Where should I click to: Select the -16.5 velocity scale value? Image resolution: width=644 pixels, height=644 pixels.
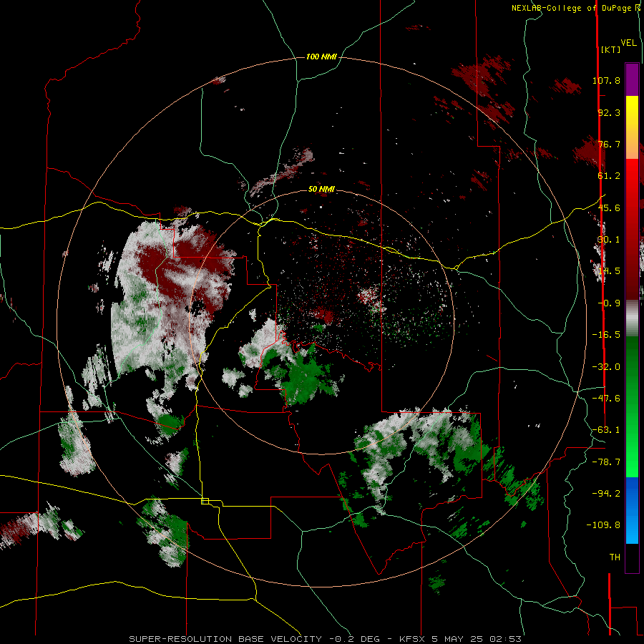point(606,335)
